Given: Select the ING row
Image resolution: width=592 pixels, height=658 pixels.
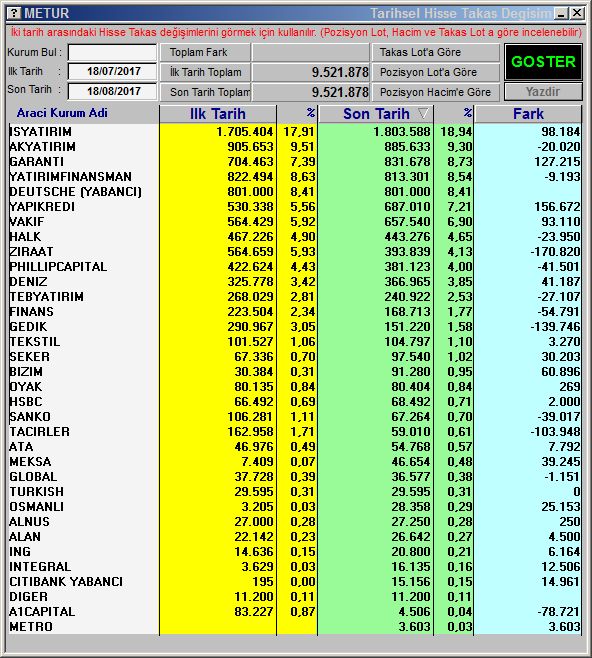Looking at the screenshot, I should click(x=295, y=552).
